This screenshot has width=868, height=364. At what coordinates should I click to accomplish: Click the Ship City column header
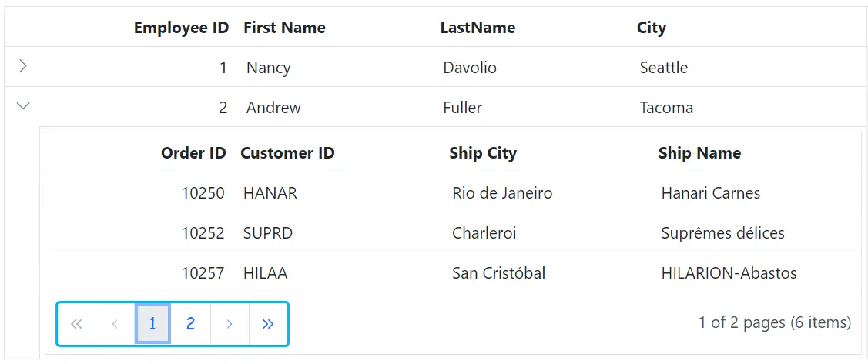click(x=483, y=153)
